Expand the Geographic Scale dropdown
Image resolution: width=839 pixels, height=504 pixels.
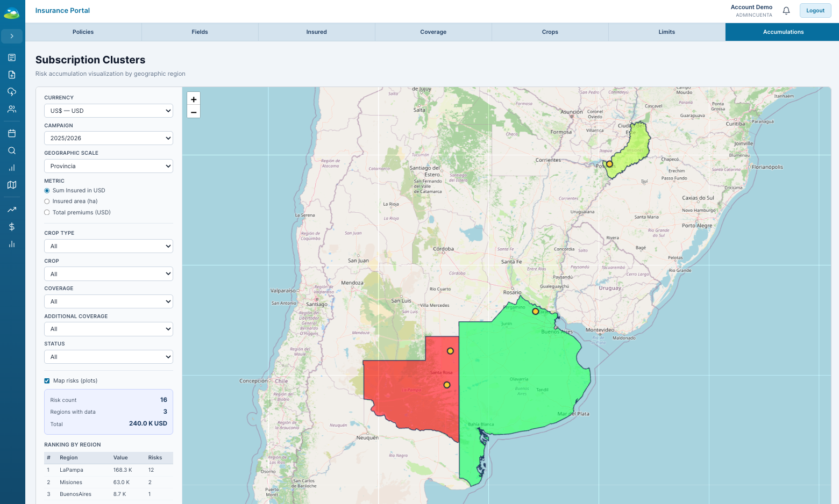(x=108, y=166)
